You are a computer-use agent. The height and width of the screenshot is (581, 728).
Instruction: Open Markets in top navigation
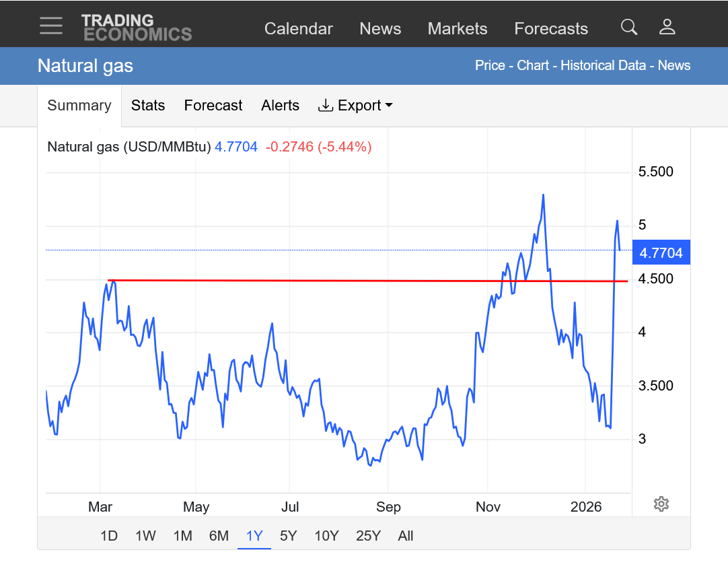coord(458,29)
